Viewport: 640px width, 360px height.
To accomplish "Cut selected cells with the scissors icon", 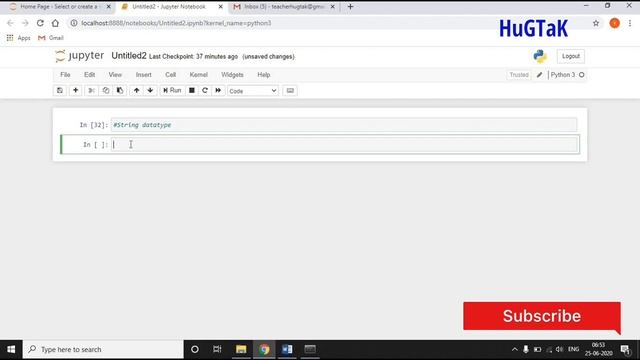I will coord(91,91).
